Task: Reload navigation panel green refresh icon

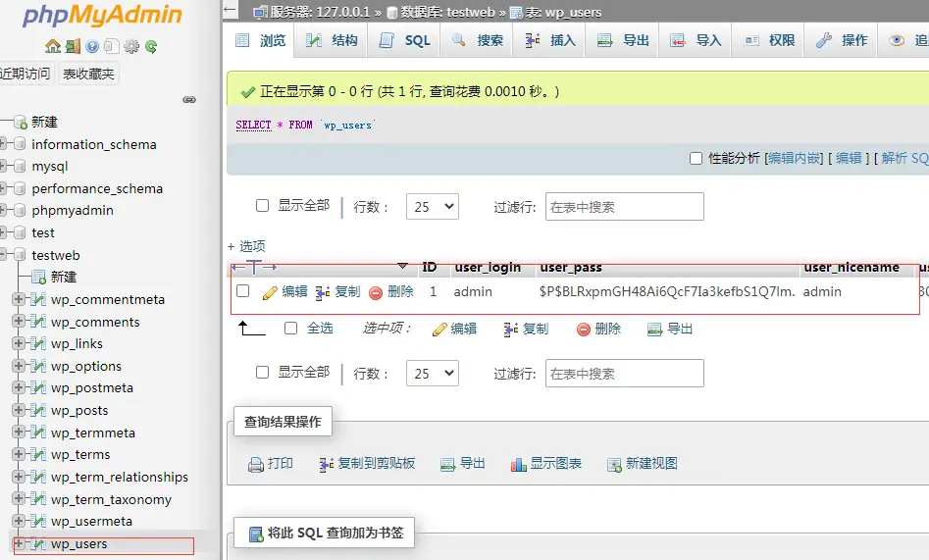Action: click(151, 46)
